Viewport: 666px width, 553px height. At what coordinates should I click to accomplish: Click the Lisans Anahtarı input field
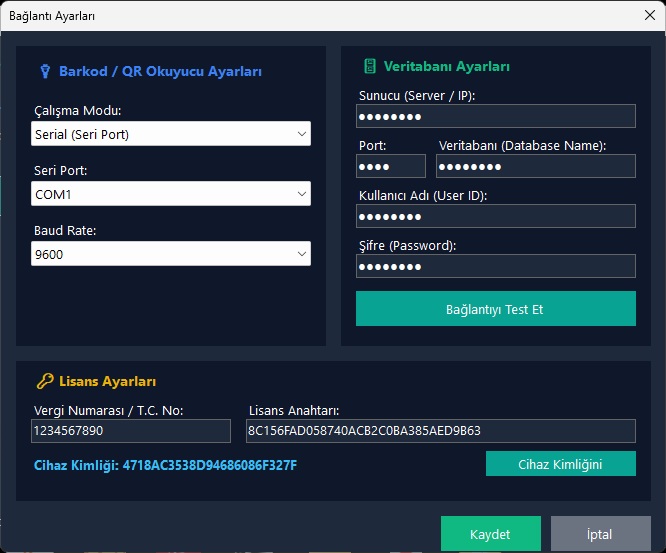(x=440, y=431)
